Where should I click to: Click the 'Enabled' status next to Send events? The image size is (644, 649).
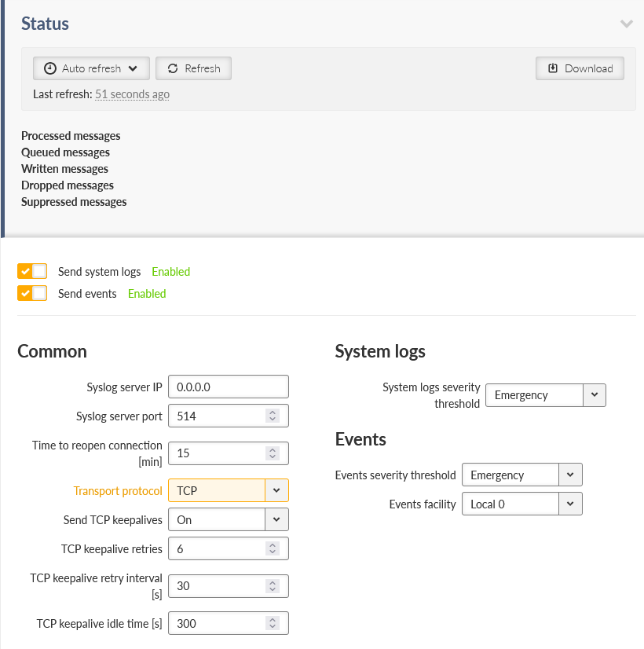click(147, 294)
